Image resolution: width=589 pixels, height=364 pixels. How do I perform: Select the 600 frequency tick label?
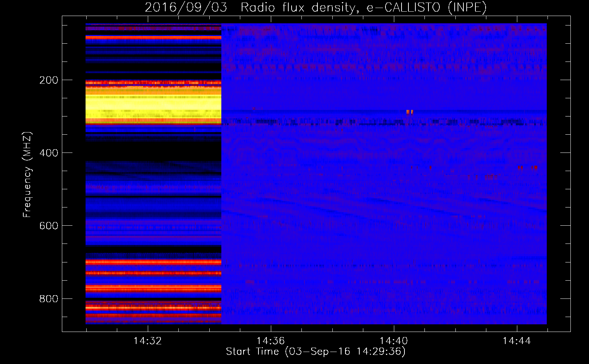[x=49, y=226]
